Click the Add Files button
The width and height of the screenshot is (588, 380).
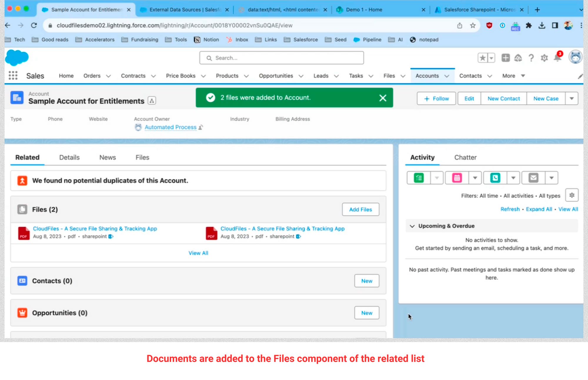(x=360, y=209)
